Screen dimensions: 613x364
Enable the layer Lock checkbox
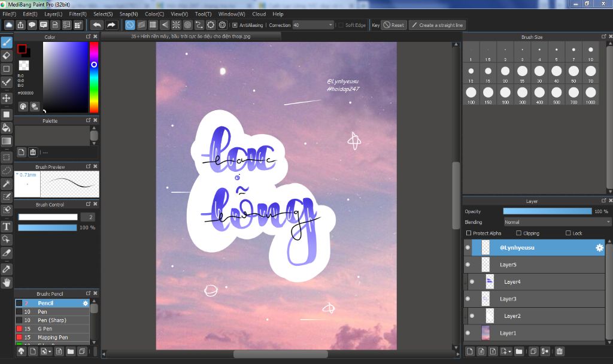click(x=569, y=233)
